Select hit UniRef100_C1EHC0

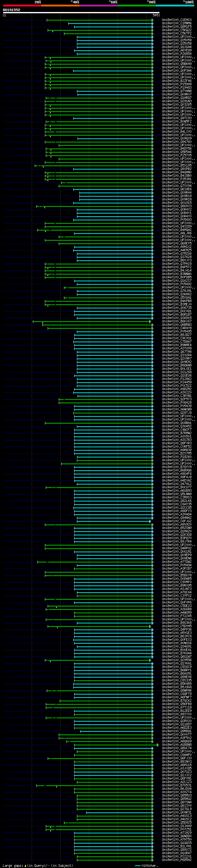(176, 20)
